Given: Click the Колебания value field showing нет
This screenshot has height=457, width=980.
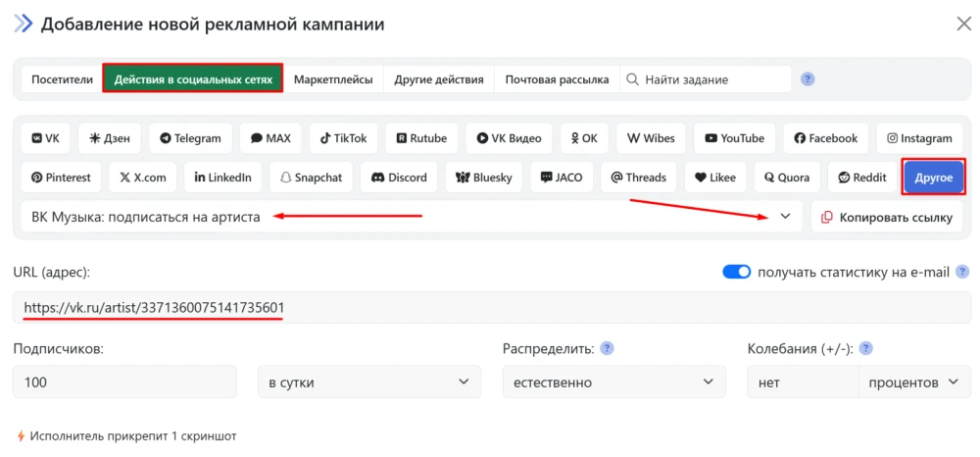Looking at the screenshot, I should (x=804, y=382).
